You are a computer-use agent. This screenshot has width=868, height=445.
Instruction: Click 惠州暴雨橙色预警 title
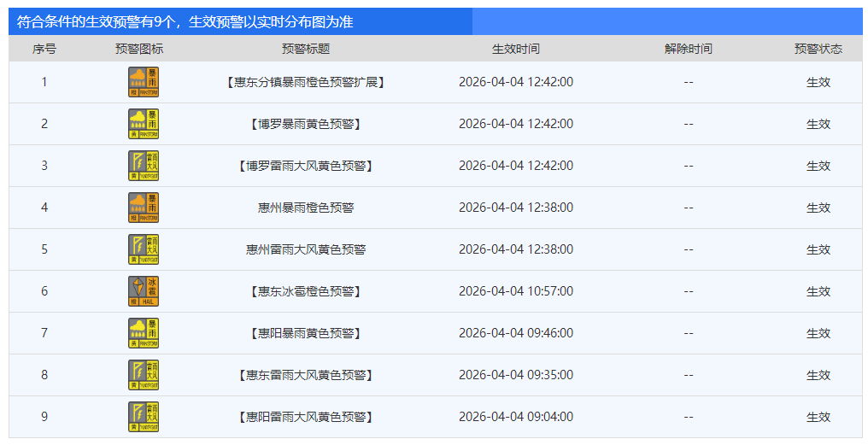[x=306, y=208]
